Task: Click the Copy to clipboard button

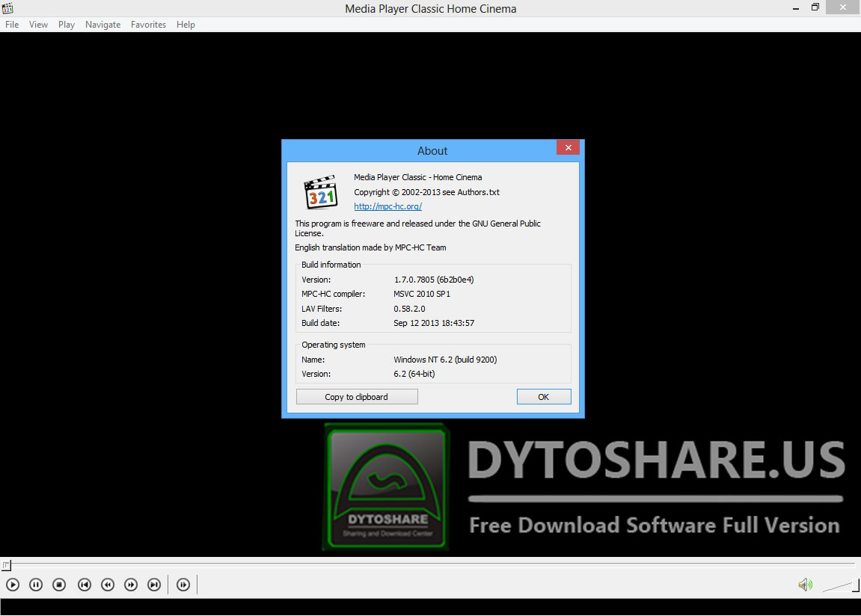Action: (x=356, y=396)
